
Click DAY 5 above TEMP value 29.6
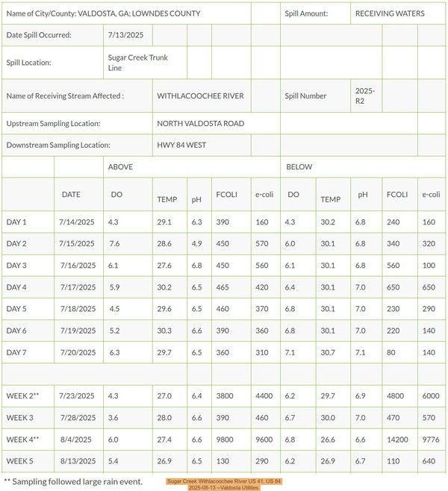164,309
